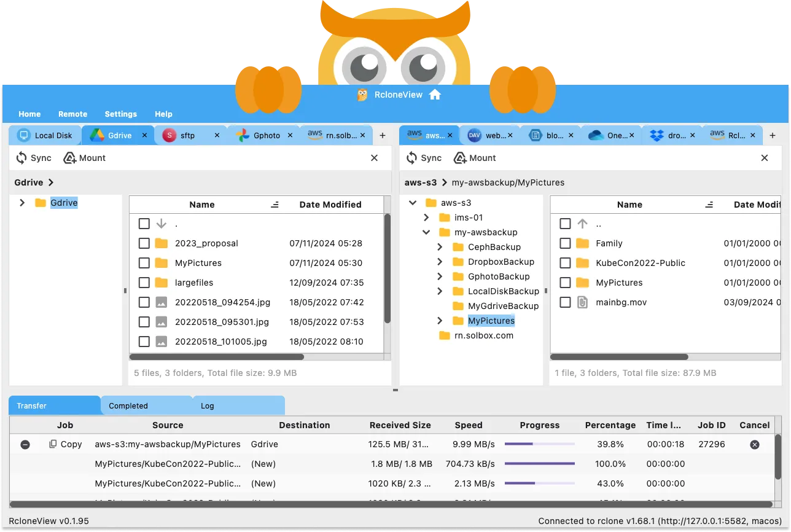Switch to the Completed tab

(128, 405)
